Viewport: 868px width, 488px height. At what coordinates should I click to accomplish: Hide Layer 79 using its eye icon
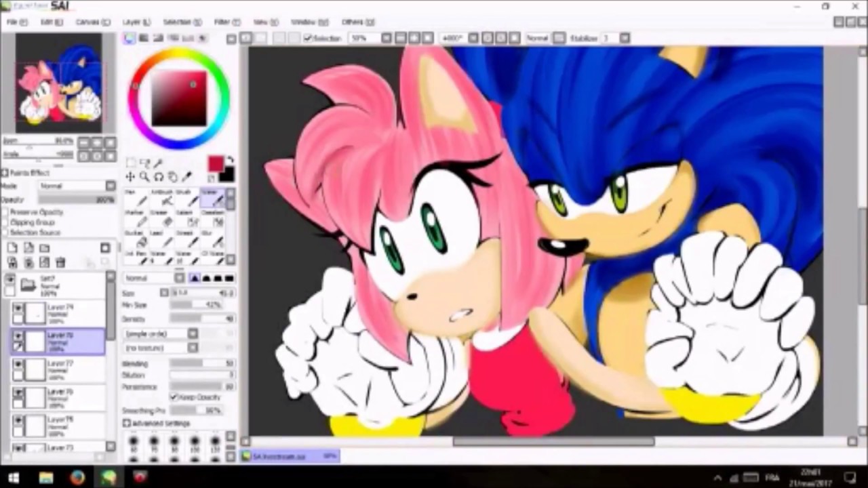18,308
